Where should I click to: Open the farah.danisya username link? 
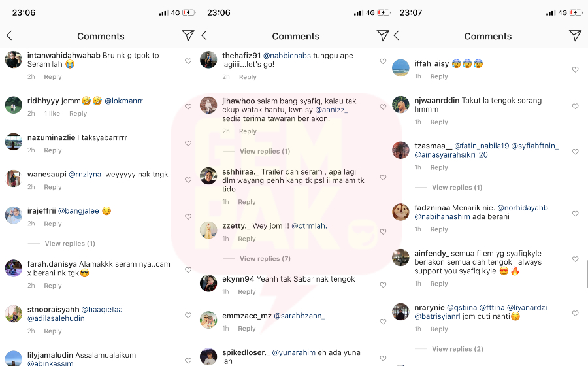(52, 265)
